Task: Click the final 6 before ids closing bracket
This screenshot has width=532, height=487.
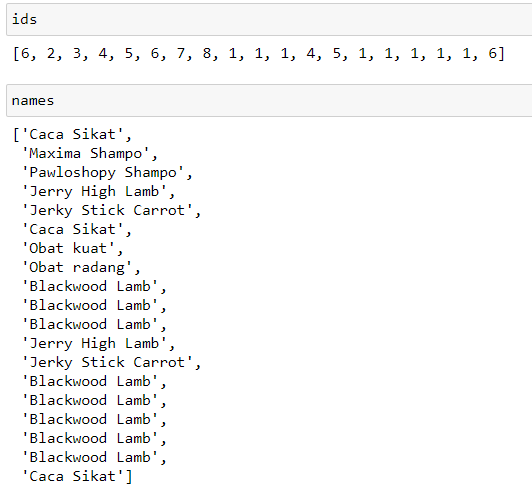Action: (492, 54)
